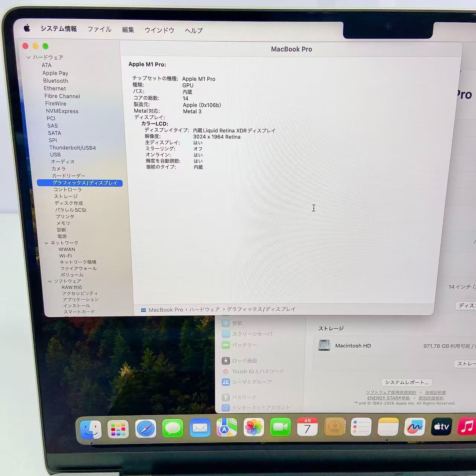
Task: Open the ファイル menu
Action: (x=99, y=29)
